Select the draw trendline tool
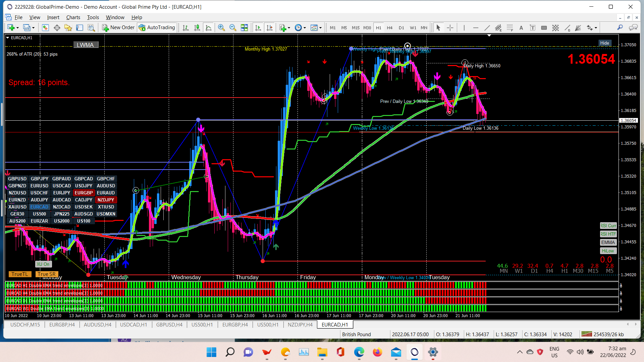The width and height of the screenshot is (644, 362). [487, 28]
